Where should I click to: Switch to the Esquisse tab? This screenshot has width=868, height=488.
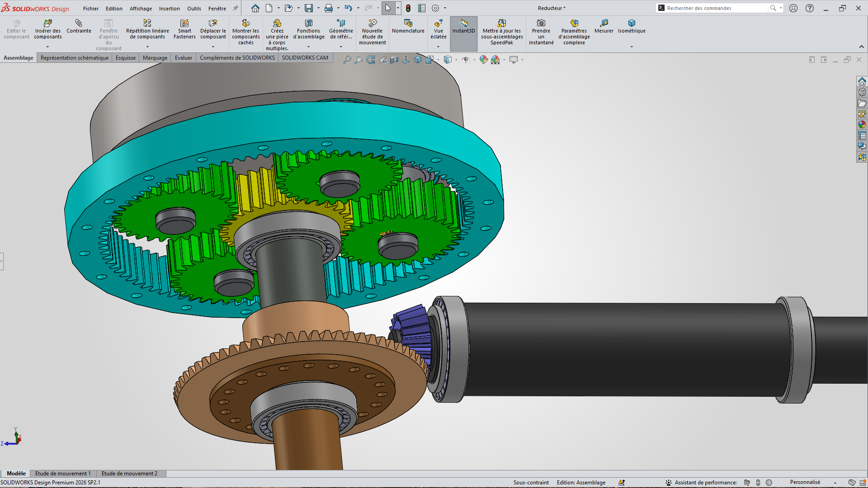pos(126,58)
